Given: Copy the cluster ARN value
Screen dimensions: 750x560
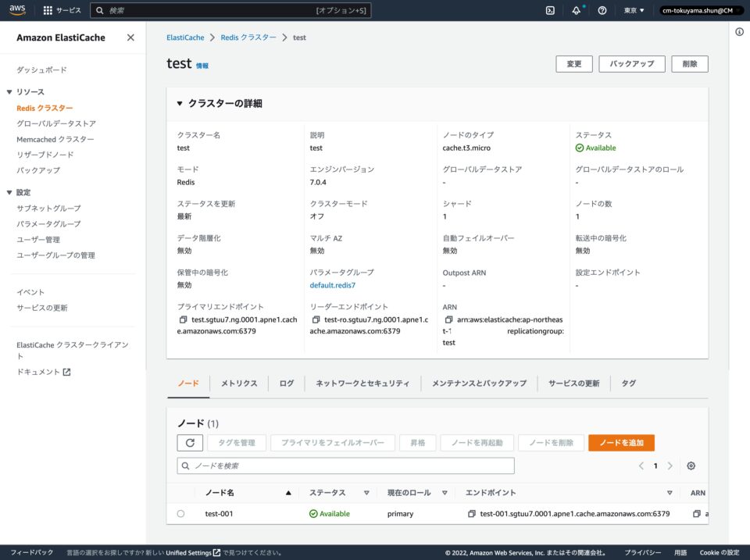Looking at the screenshot, I should coord(448,319).
